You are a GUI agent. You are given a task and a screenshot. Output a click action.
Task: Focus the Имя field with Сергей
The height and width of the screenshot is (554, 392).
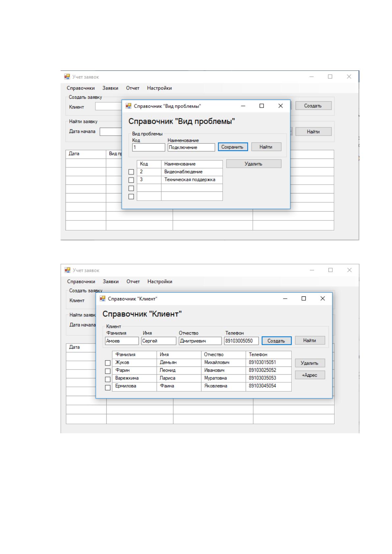[159, 341]
